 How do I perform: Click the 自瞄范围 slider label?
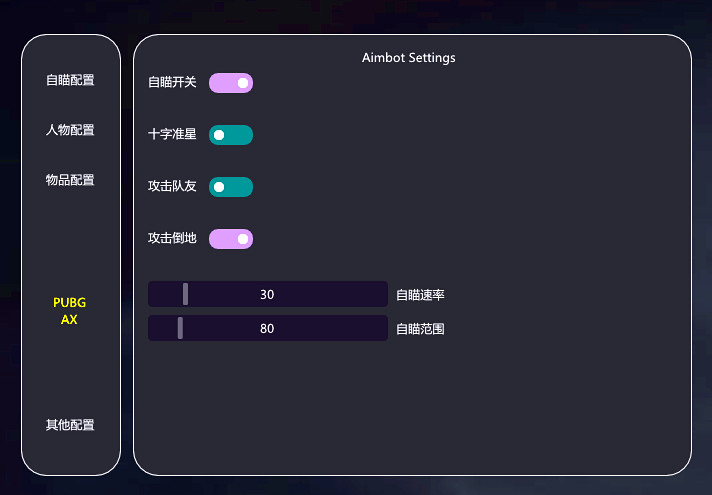click(420, 328)
